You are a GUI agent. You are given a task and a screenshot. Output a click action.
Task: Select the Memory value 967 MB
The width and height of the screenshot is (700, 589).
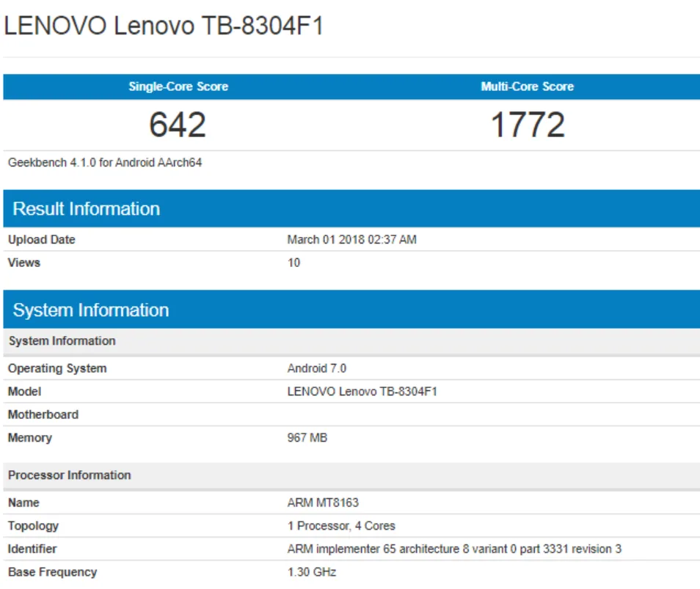tap(307, 437)
